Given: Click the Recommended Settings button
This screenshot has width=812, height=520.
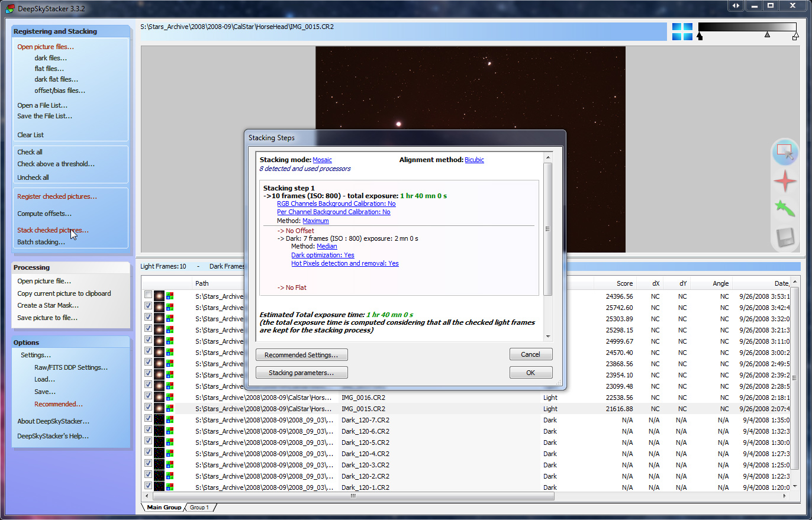Looking at the screenshot, I should point(301,355).
